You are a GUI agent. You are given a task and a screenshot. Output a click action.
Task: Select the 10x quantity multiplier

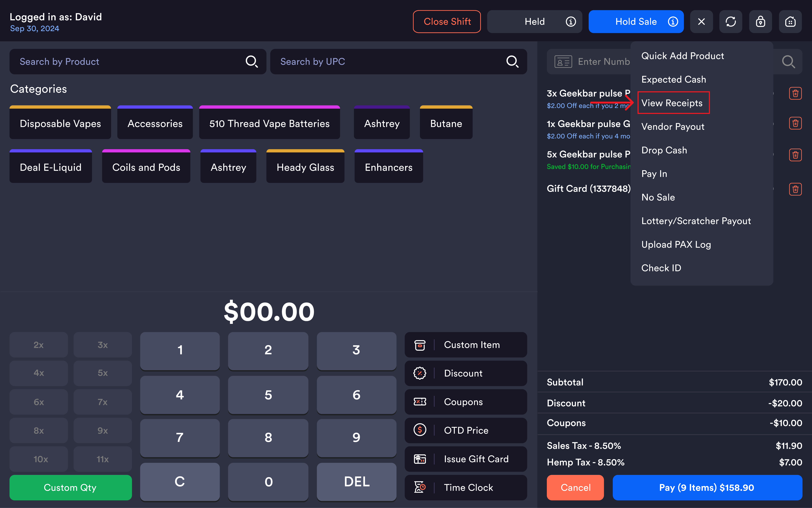(x=39, y=459)
